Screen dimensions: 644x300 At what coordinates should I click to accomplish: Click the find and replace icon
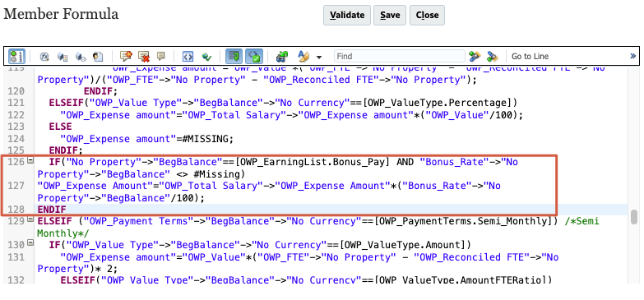282,56
